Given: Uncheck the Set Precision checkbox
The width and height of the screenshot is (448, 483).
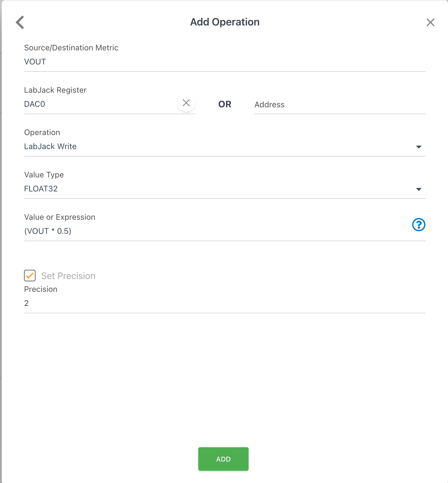Looking at the screenshot, I should pyautogui.click(x=30, y=276).
